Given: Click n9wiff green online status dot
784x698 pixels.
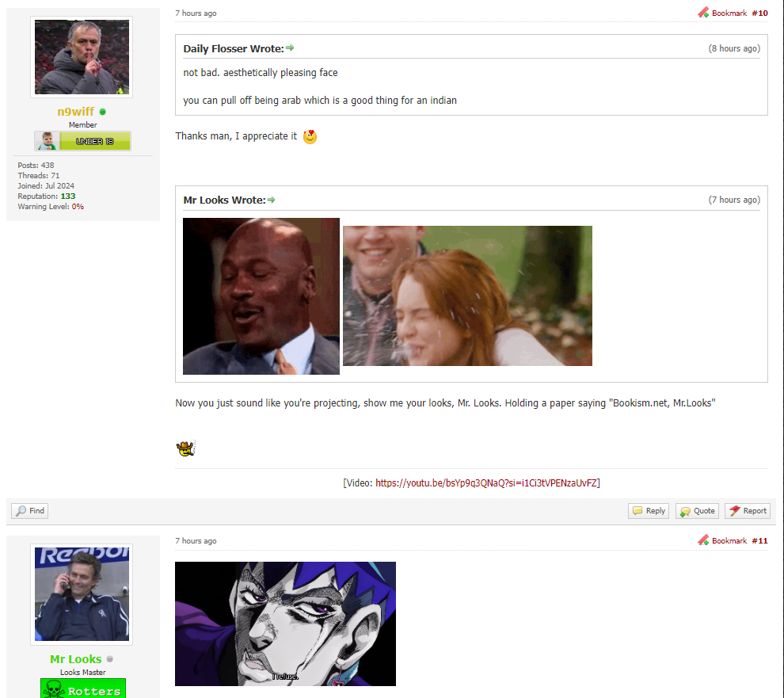Looking at the screenshot, I should 102,112.
